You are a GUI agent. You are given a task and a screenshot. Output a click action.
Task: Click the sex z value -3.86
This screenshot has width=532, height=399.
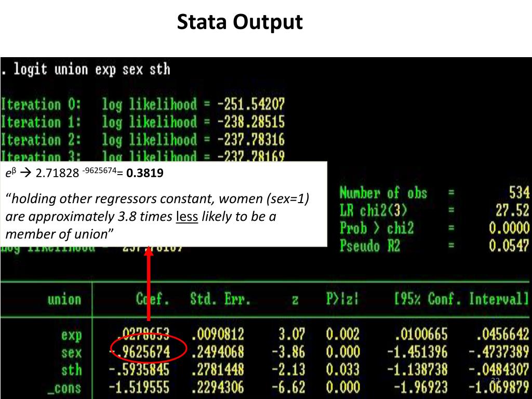[288, 352]
